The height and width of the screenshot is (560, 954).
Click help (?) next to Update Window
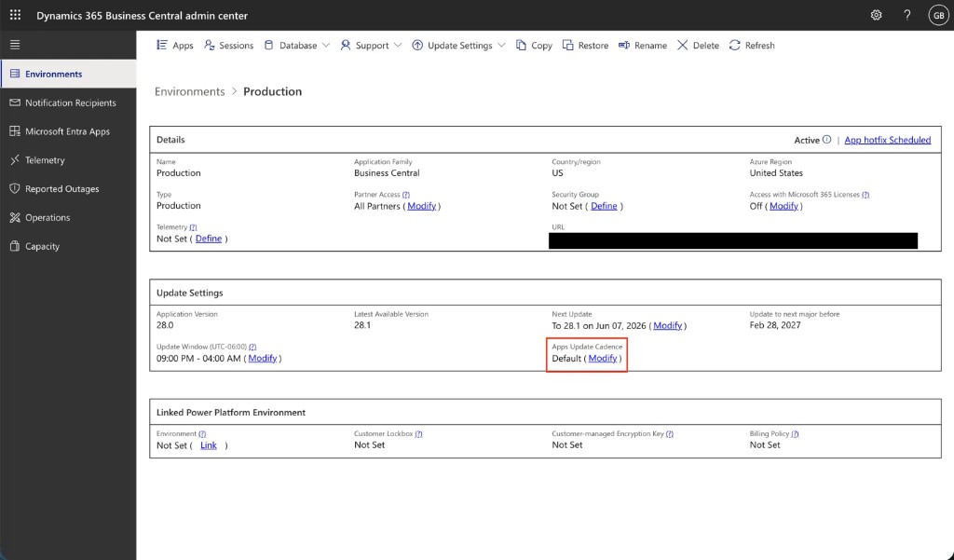(252, 347)
